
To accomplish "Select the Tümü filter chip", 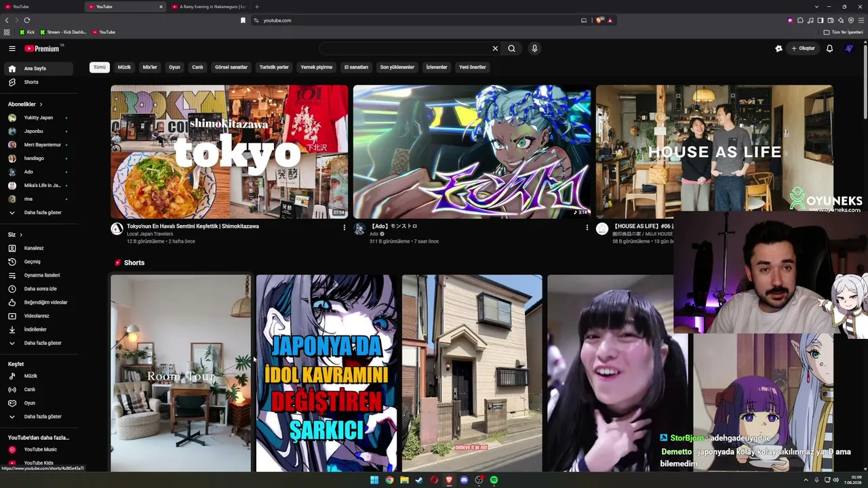I will (x=100, y=67).
